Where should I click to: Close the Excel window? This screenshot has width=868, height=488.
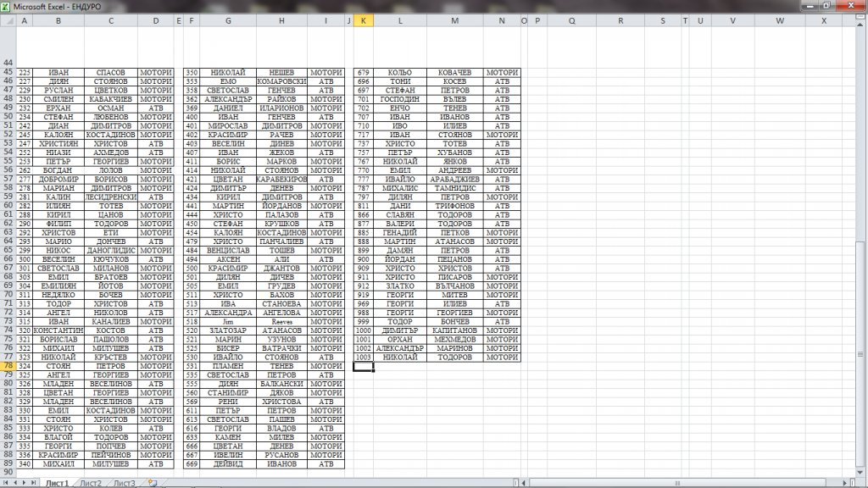coord(851,6)
